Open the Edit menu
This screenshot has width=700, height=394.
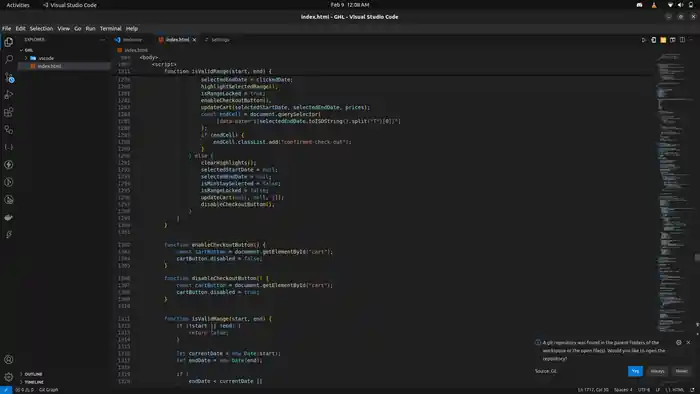[21, 29]
